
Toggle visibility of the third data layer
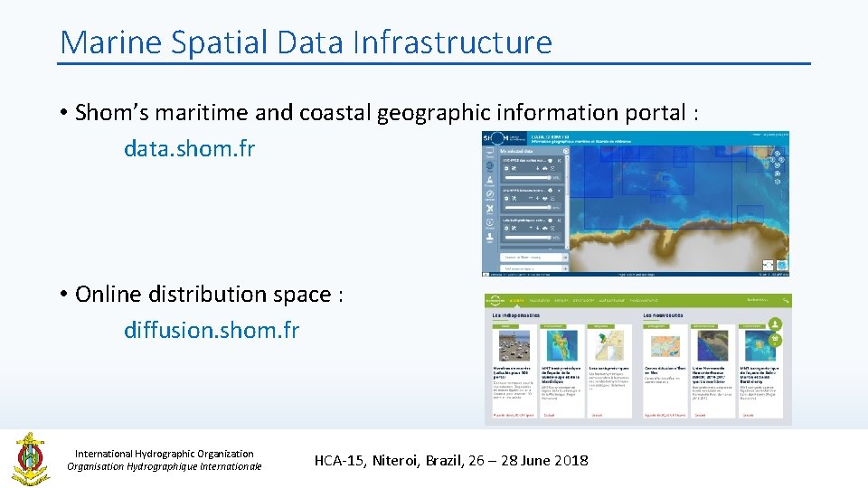point(506,229)
